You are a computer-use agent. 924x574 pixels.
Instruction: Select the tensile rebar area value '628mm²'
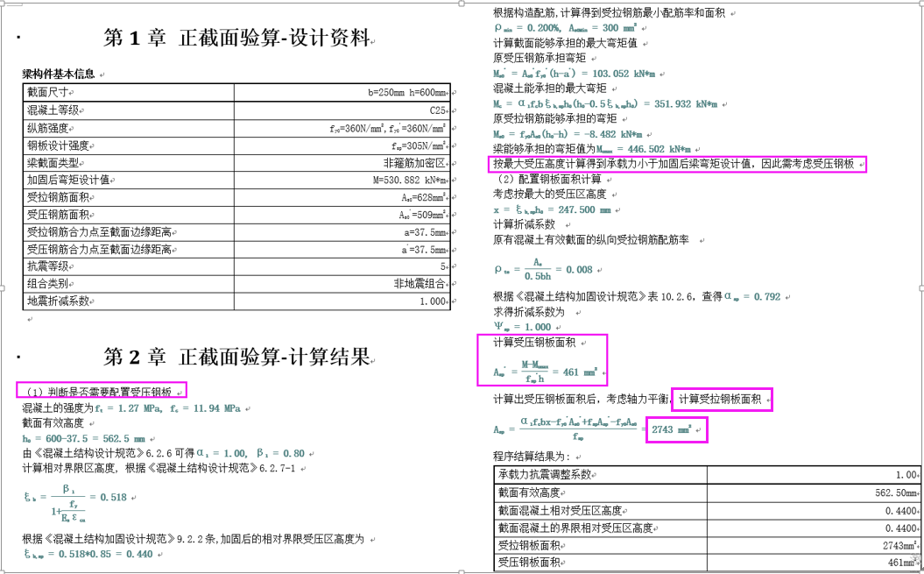pos(432,198)
